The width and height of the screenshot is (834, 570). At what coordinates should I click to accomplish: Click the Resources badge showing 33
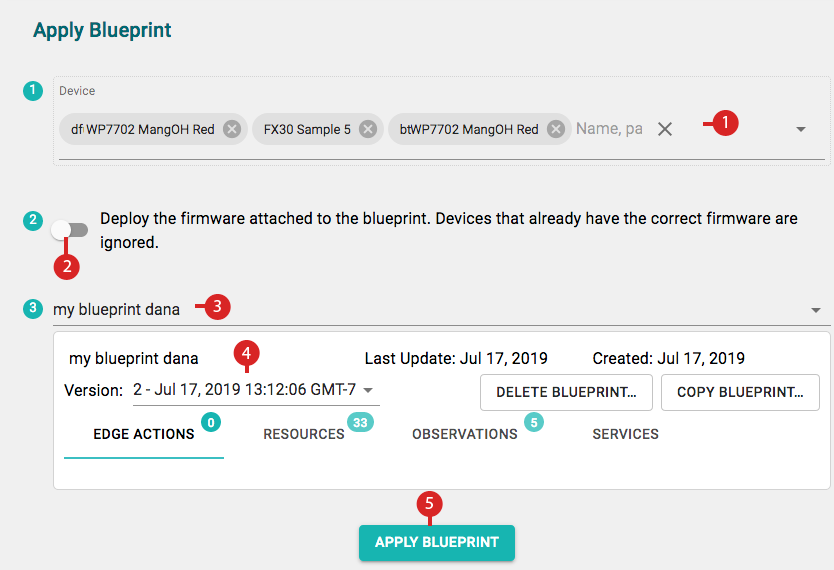click(360, 422)
